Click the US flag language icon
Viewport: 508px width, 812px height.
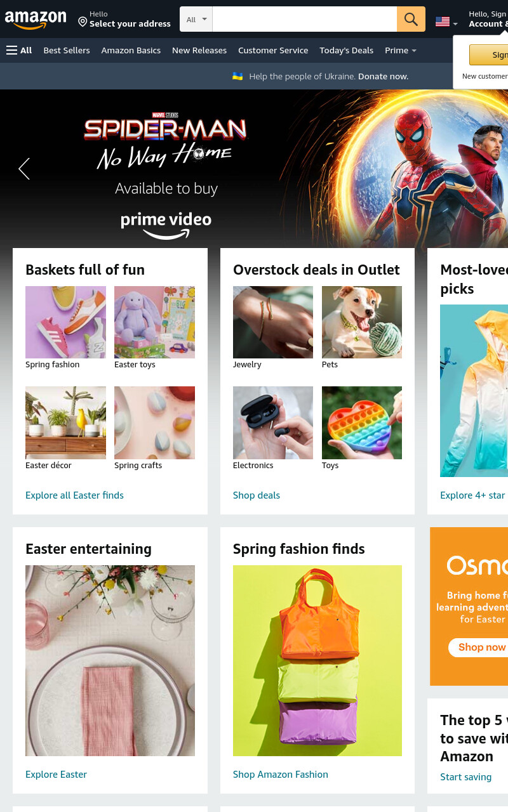tap(443, 22)
